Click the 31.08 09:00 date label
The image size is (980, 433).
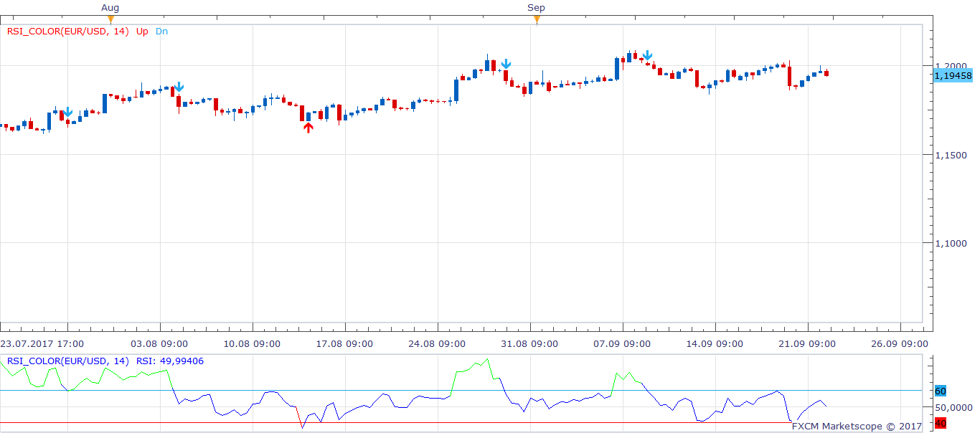click(x=530, y=343)
